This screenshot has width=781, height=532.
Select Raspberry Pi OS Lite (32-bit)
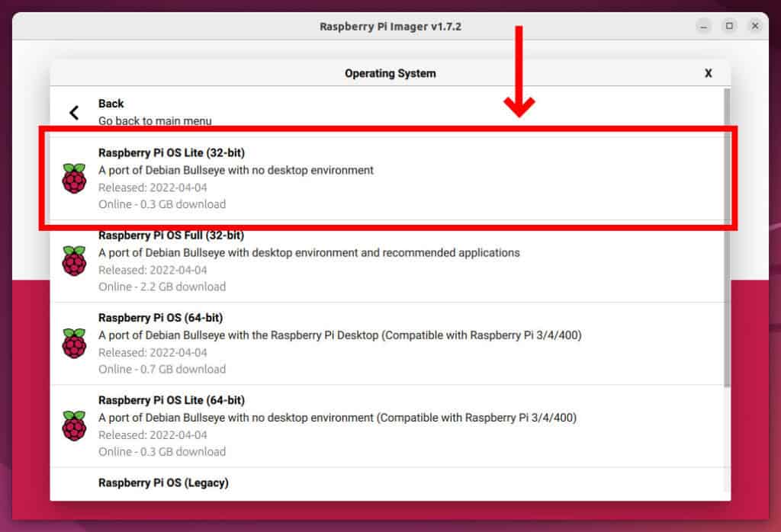point(387,178)
